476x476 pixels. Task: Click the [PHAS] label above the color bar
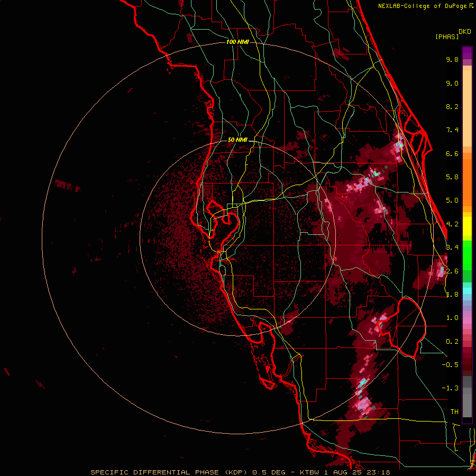tap(447, 37)
